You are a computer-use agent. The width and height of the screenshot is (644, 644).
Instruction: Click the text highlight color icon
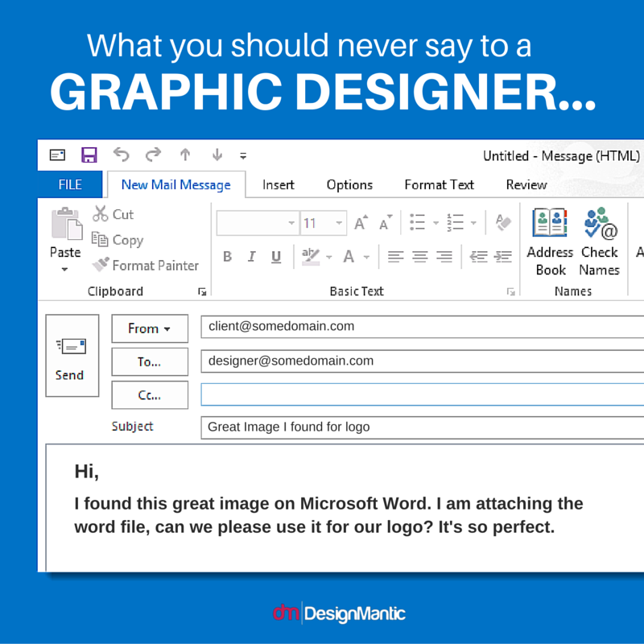311,257
